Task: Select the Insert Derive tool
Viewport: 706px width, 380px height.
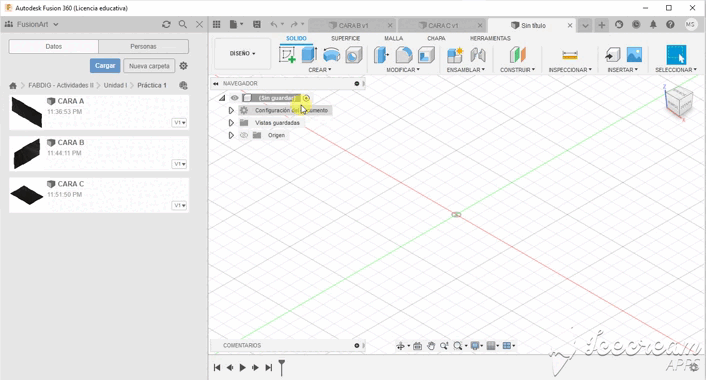Action: pyautogui.click(x=612, y=55)
